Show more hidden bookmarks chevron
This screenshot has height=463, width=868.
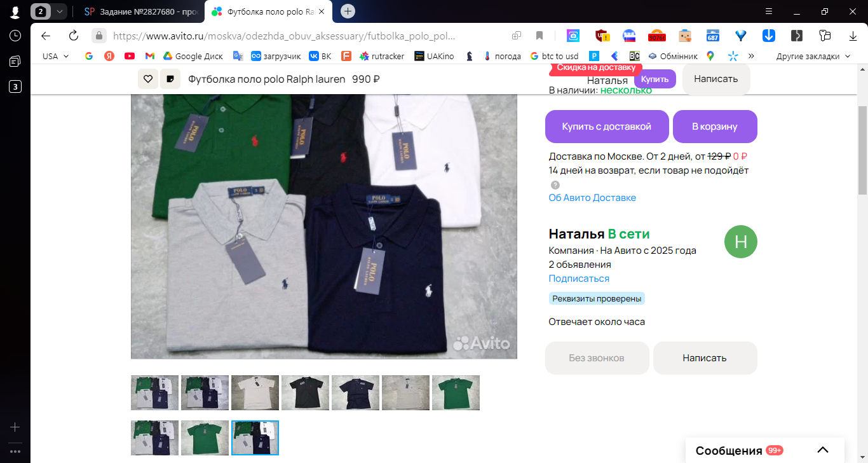pyautogui.click(x=751, y=56)
